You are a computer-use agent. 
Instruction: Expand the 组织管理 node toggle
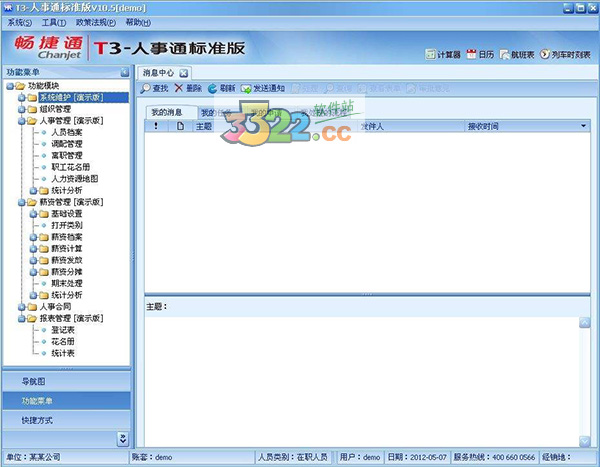point(22,109)
